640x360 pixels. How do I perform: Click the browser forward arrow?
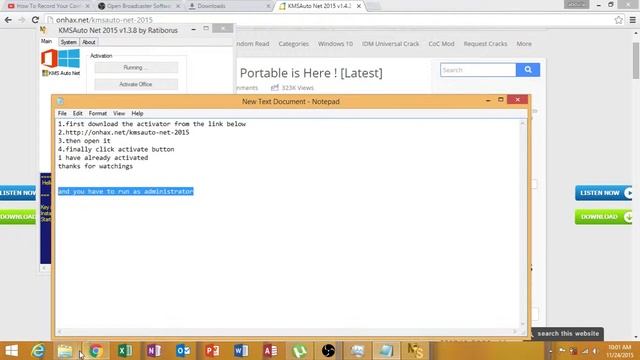click(22, 20)
